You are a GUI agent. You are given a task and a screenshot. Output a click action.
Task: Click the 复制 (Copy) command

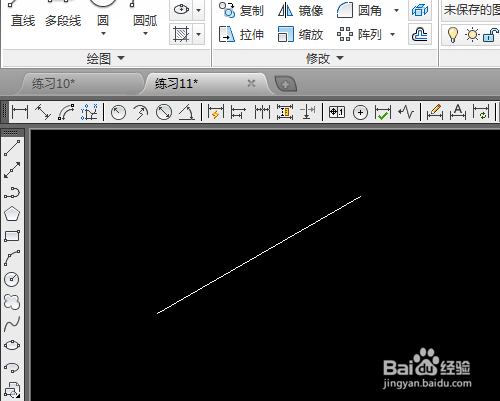(x=241, y=10)
